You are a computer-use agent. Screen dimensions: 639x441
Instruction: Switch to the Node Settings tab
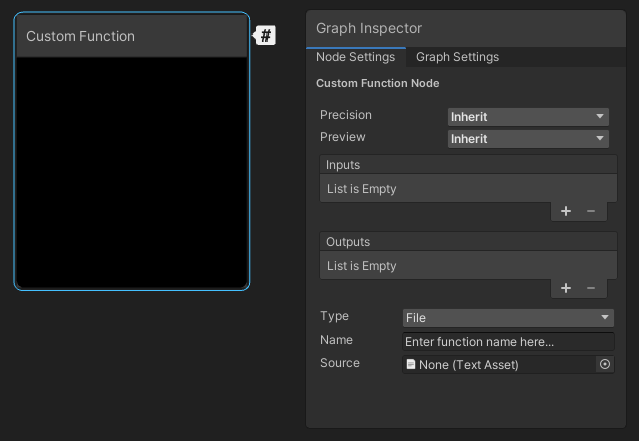355,57
